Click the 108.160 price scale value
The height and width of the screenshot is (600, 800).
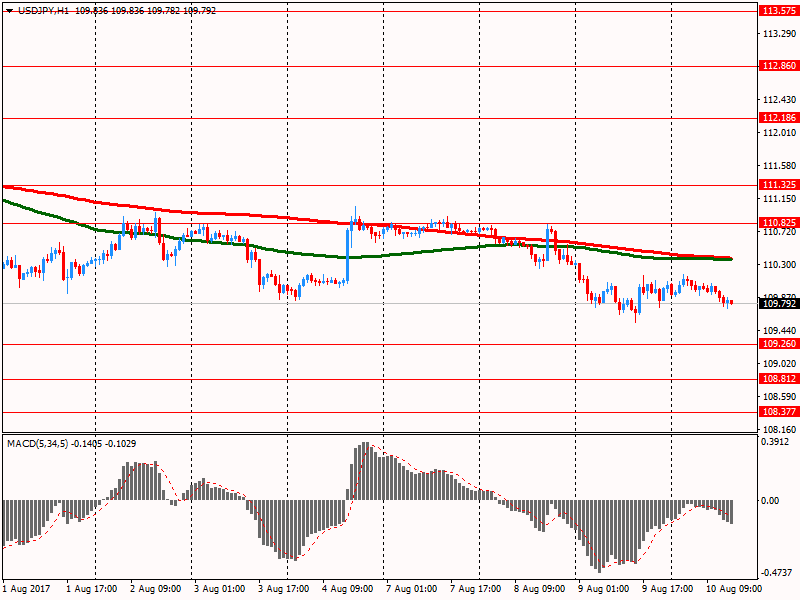pyautogui.click(x=779, y=430)
